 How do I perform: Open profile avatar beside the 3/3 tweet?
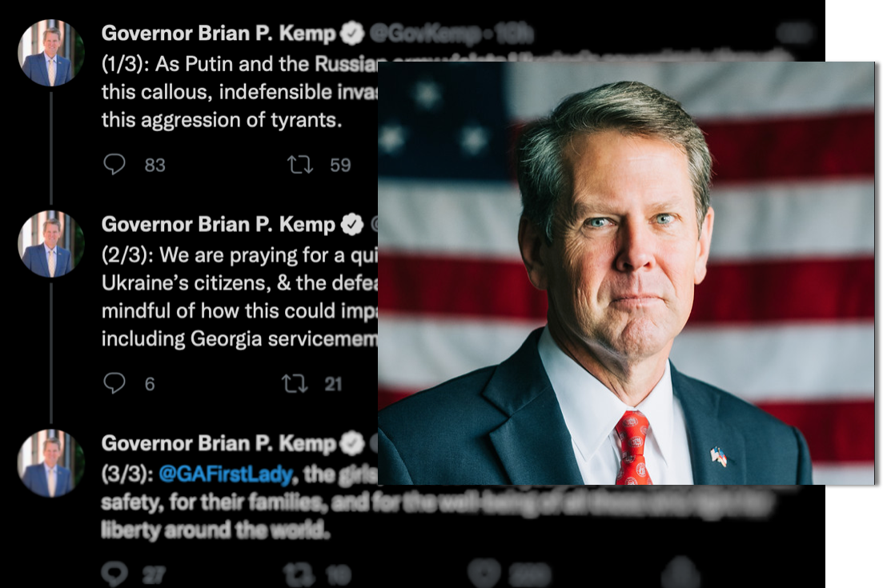coord(51,463)
